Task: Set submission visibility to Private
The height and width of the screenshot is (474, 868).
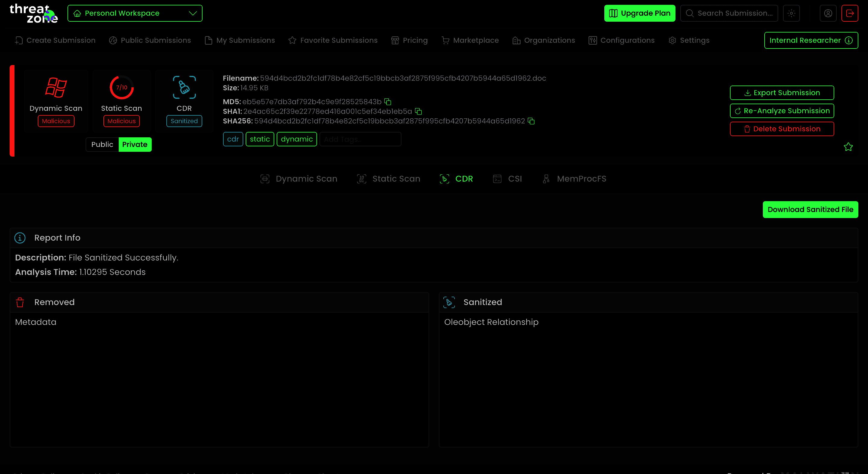Action: click(x=135, y=145)
